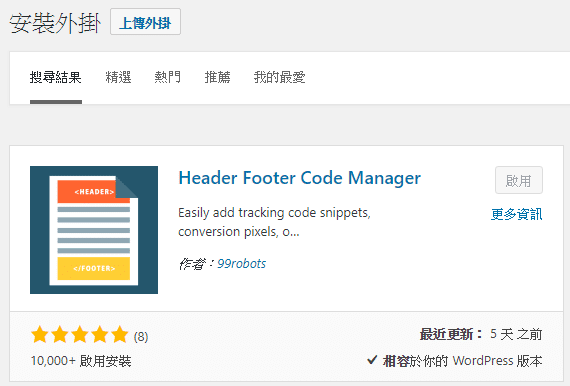Click the compatibility checkmark icon
The height and width of the screenshot is (386, 570).
372,360
